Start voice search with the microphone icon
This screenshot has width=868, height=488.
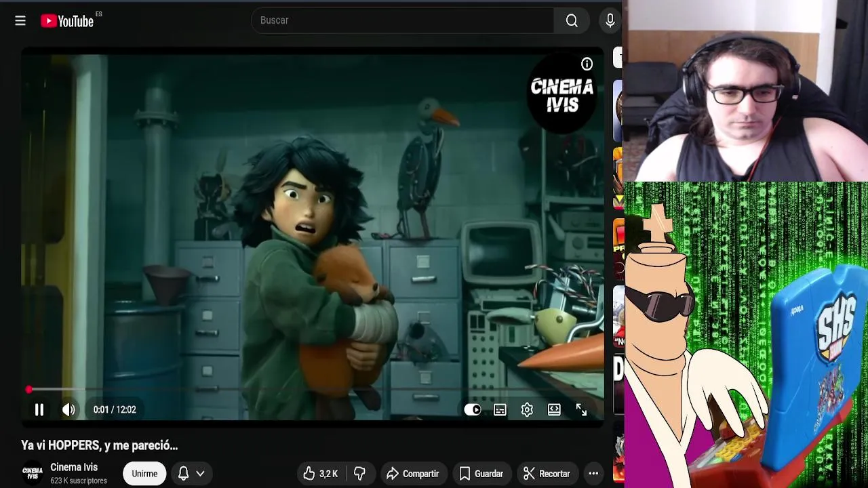610,20
